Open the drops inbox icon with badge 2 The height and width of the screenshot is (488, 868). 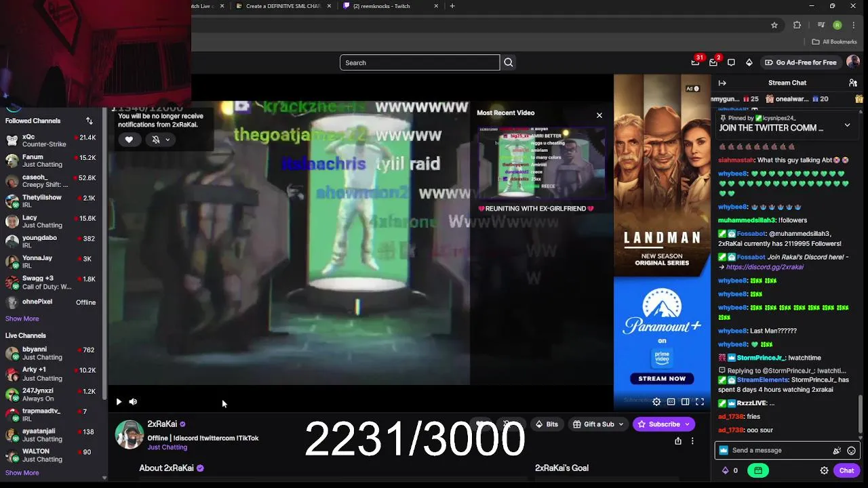pyautogui.click(x=713, y=62)
